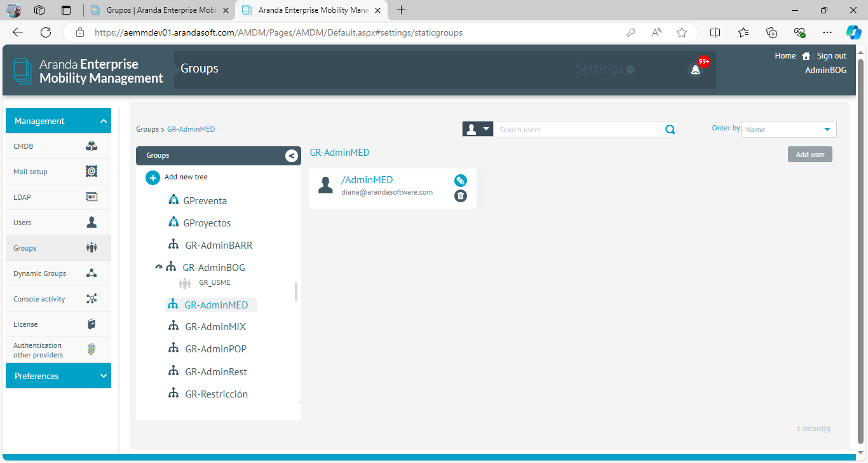The image size is (868, 463).
Task: Click the Add new tree label
Action: [x=186, y=177]
